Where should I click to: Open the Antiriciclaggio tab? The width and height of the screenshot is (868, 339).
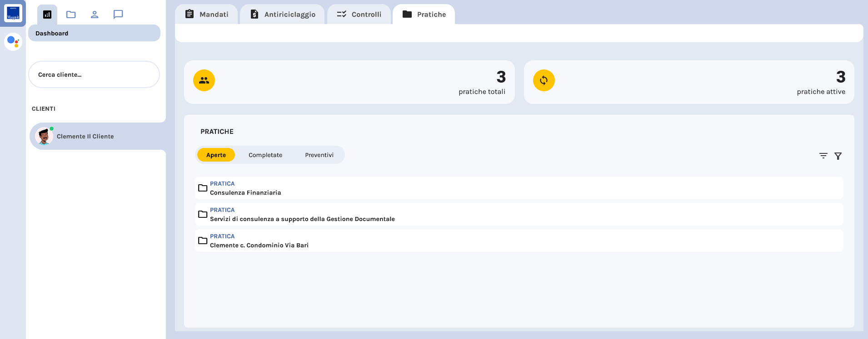coord(283,15)
